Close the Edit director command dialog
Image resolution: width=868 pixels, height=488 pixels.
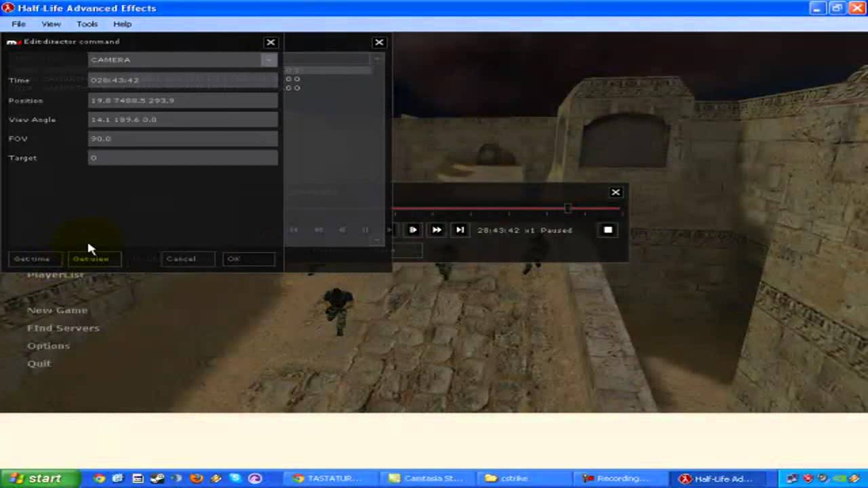(271, 42)
